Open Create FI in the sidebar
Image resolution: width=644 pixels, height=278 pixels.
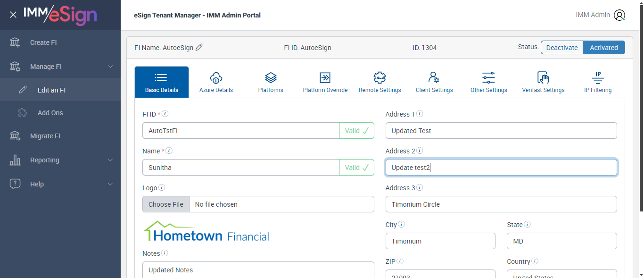[x=60, y=42]
